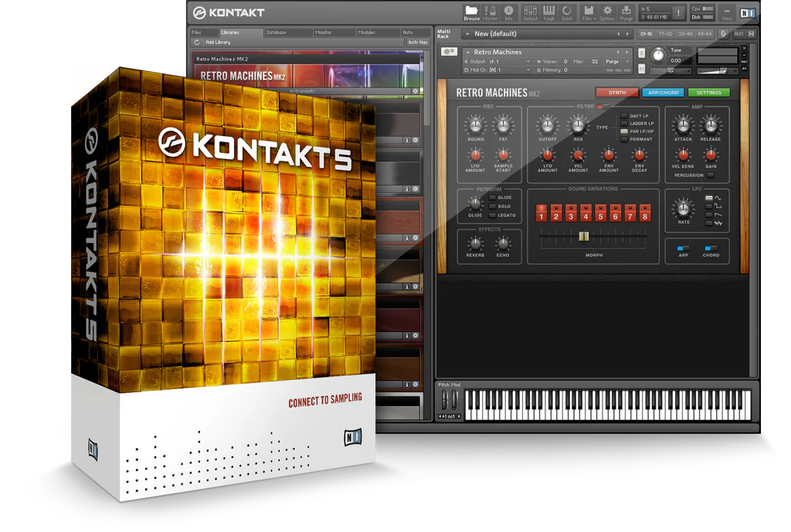Minimize the rack with the view icon beside AUX

coord(751,34)
